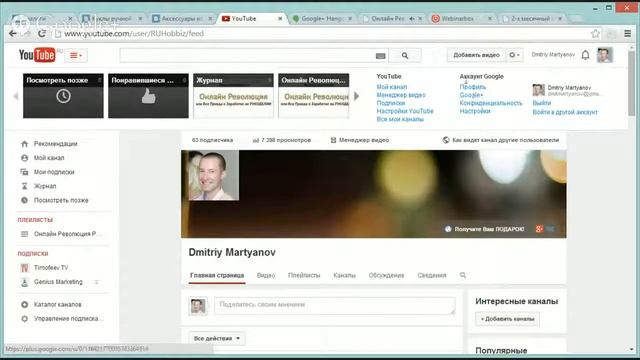This screenshot has height=360, width=640.
Task: Open the Посмотреть позже playlist tile
Action: [63, 96]
